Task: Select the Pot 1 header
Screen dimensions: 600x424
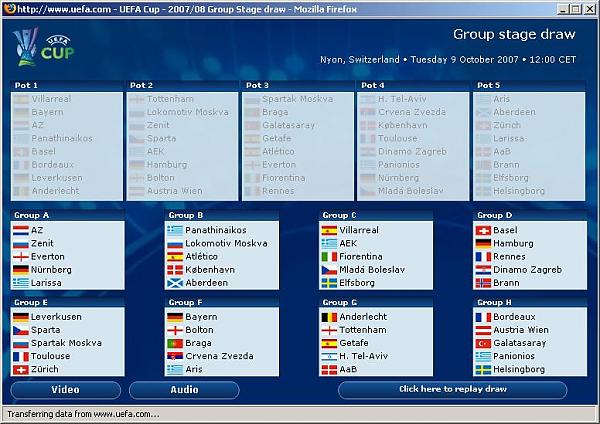Action: 27,85
